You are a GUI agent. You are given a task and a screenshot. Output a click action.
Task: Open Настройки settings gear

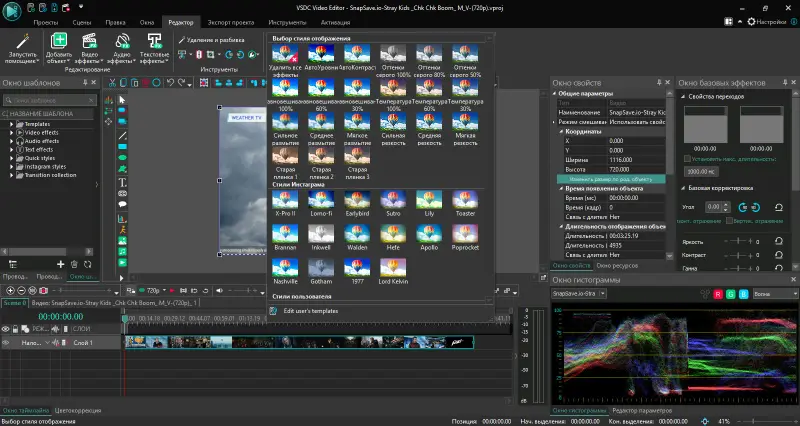coord(766,21)
